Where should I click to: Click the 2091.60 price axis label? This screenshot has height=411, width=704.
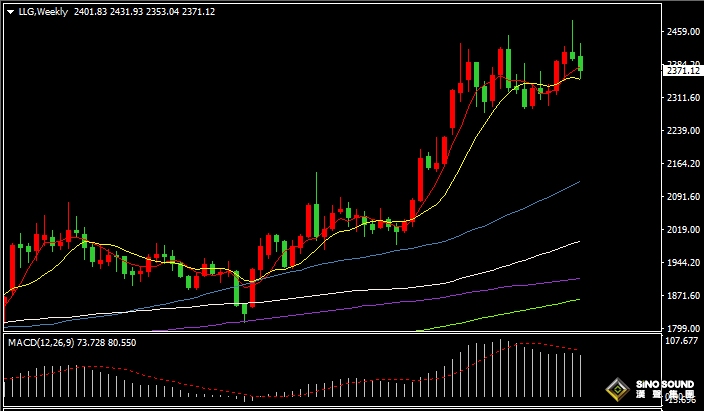pyautogui.click(x=682, y=197)
